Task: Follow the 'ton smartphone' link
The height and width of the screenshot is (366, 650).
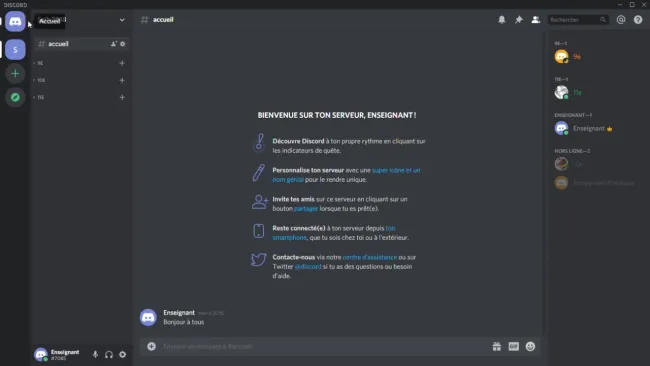Action: coord(334,233)
